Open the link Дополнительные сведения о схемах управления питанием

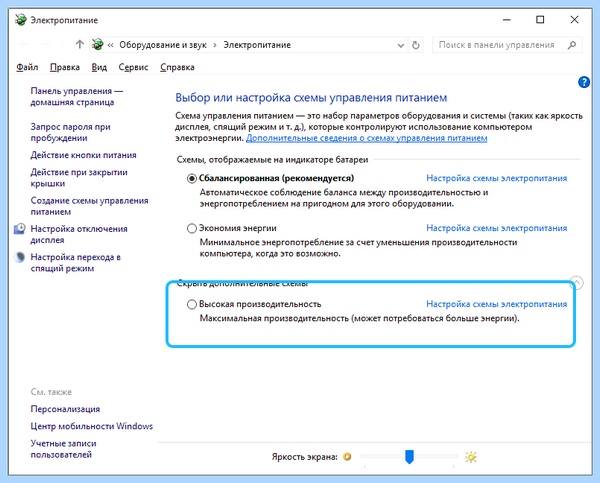coord(366,138)
